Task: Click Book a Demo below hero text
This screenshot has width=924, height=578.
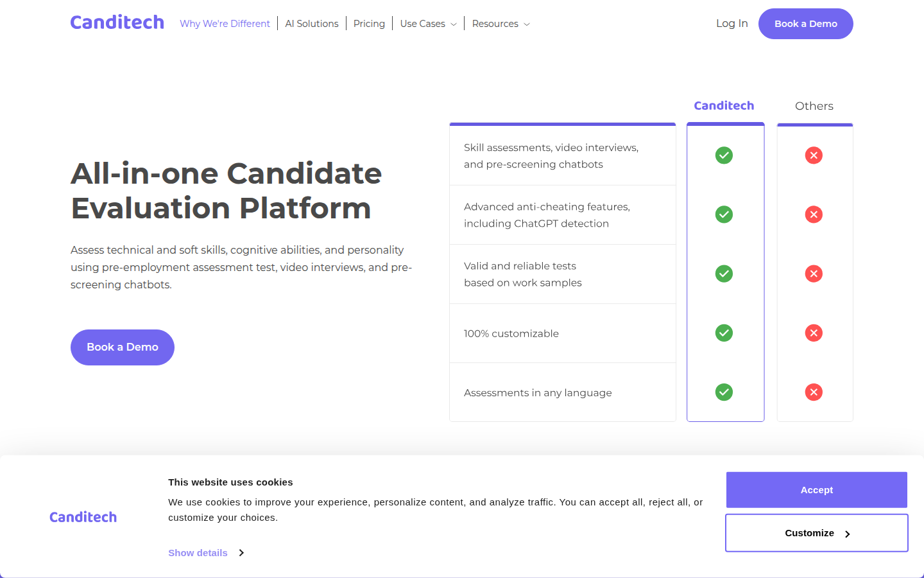Action: pos(123,347)
